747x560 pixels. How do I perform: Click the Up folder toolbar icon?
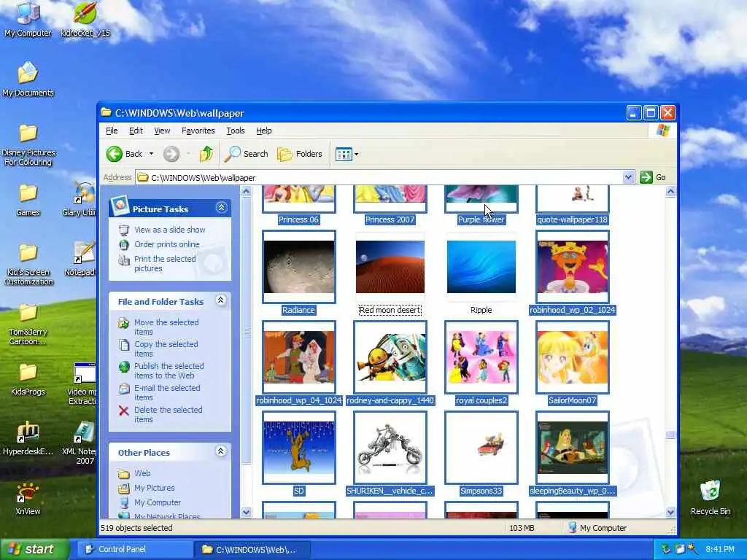click(206, 154)
